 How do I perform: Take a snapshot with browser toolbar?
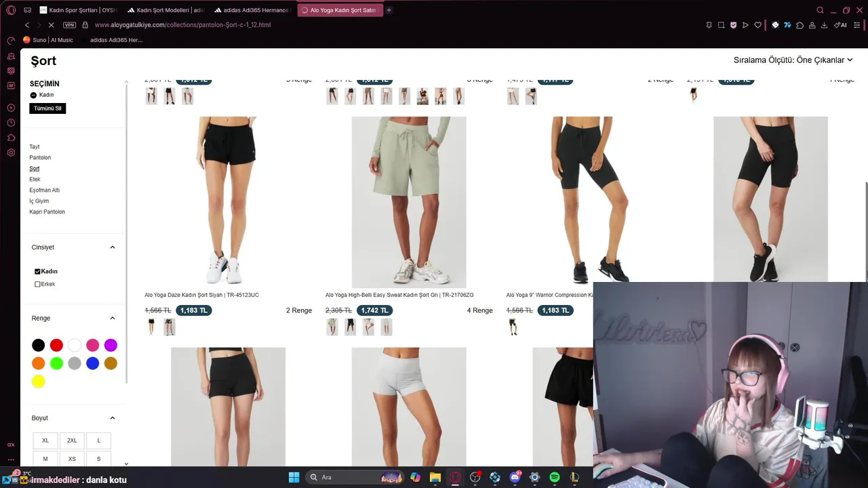[721, 25]
